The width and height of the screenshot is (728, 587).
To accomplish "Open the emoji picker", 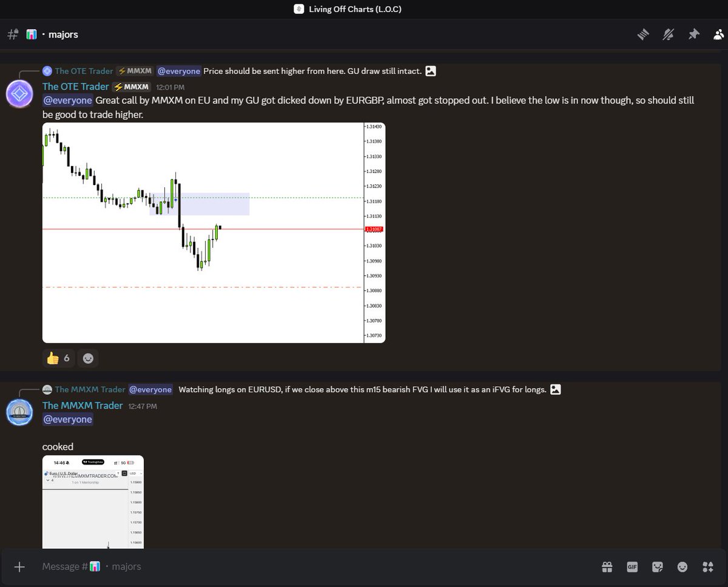I will [x=682, y=566].
